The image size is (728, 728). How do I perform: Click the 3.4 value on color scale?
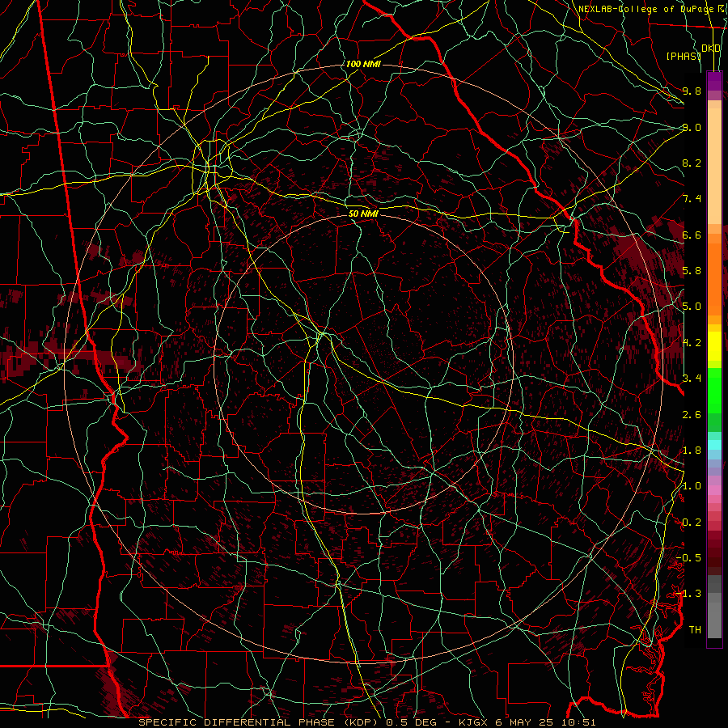pos(692,379)
